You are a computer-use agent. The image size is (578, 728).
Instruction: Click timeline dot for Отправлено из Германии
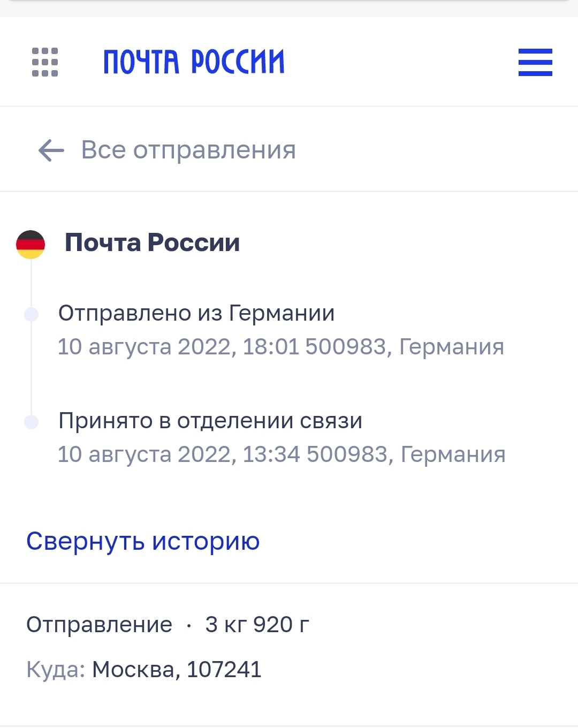32,314
